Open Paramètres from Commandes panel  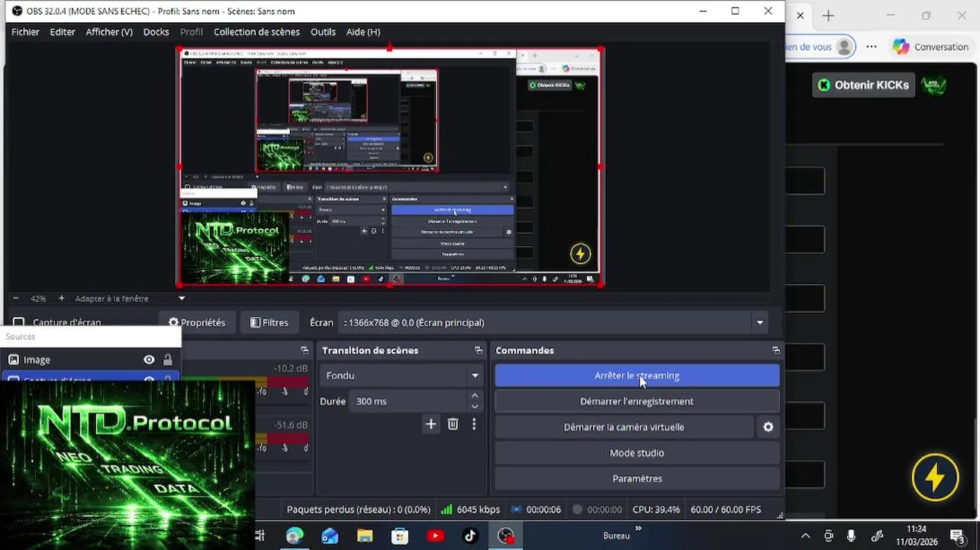[x=637, y=478]
